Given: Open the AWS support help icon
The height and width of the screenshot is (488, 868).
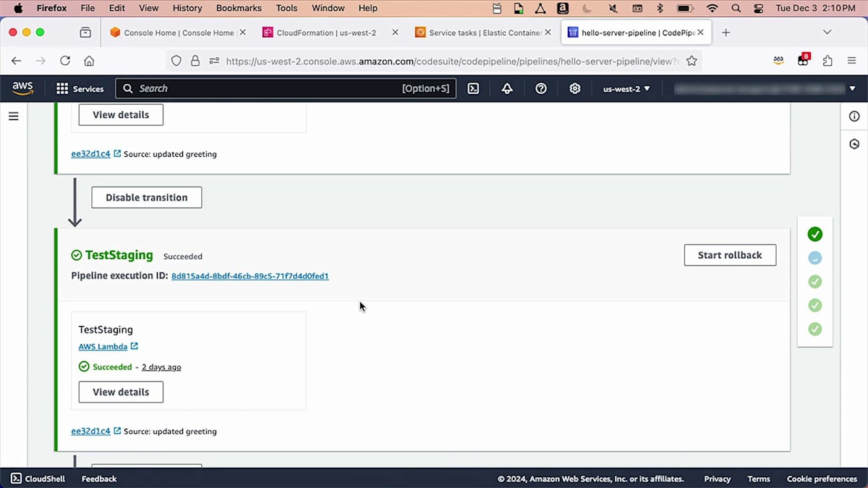Looking at the screenshot, I should click(541, 88).
